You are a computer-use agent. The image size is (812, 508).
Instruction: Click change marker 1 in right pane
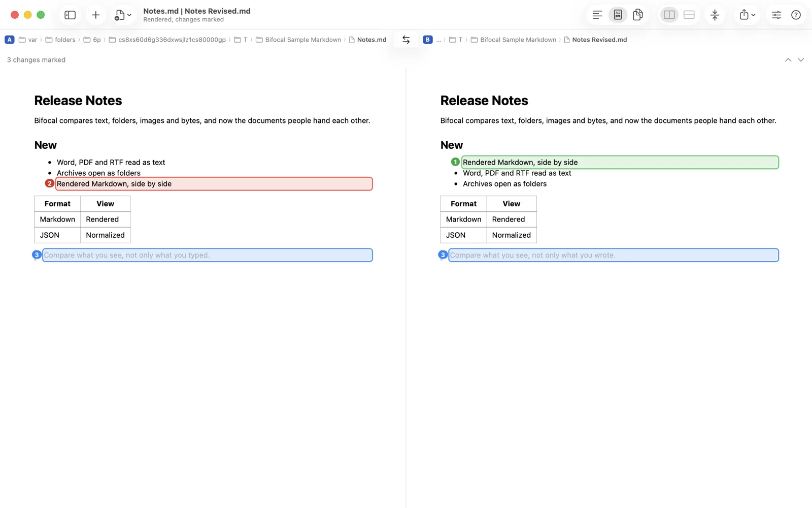(455, 162)
